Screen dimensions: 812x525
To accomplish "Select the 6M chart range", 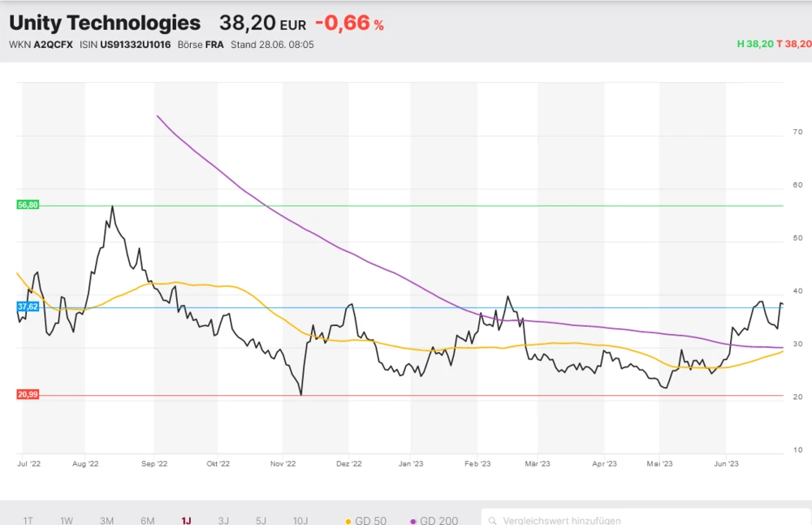I will (147, 520).
